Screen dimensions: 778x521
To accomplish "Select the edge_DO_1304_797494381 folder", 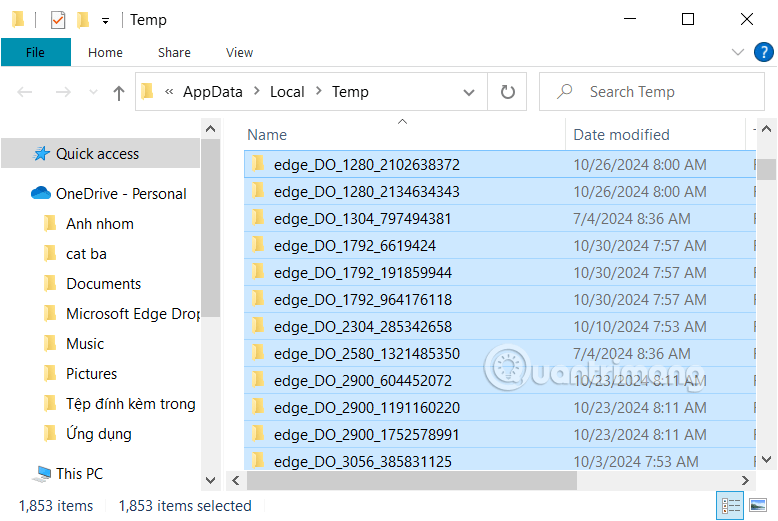I will [362, 219].
